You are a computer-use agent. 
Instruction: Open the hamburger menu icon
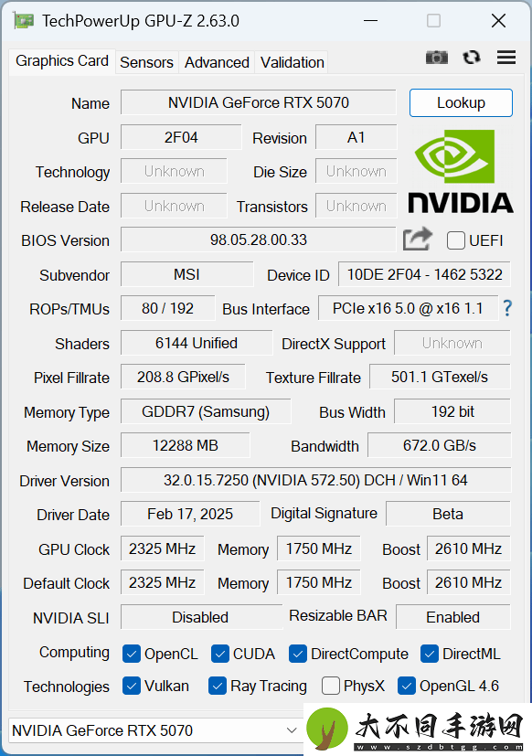click(506, 58)
